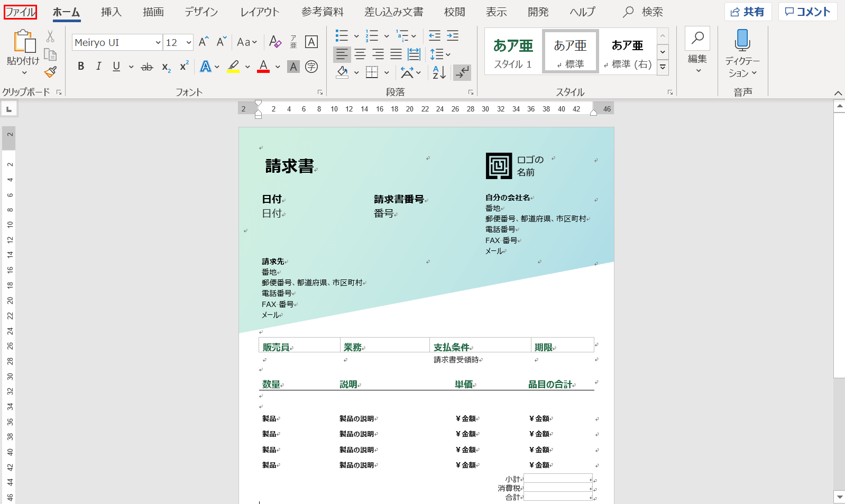This screenshot has width=845, height=504.
Task: Toggle bold formatting
Action: tap(81, 67)
